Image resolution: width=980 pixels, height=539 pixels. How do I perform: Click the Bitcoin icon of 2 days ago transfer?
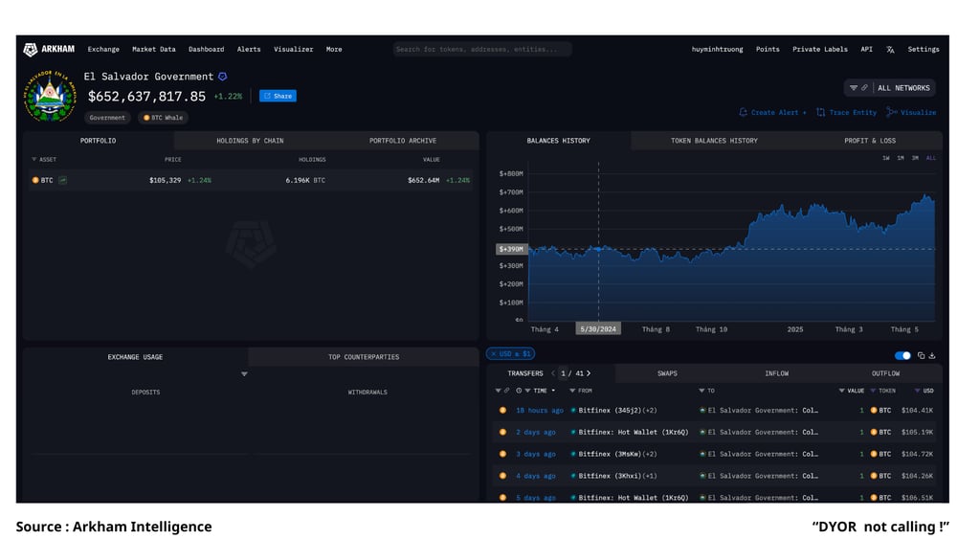click(502, 432)
